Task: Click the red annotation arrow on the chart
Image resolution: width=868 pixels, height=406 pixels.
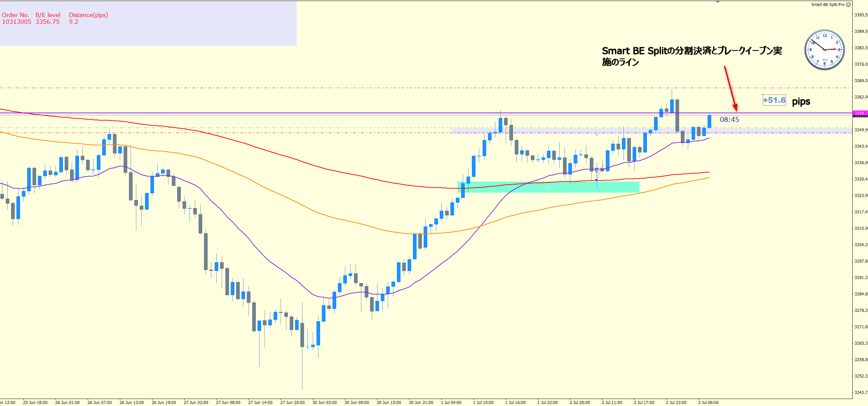Action: point(730,88)
